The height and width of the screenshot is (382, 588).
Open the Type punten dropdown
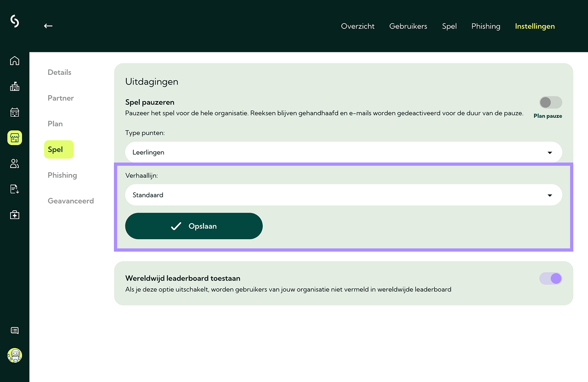point(344,152)
